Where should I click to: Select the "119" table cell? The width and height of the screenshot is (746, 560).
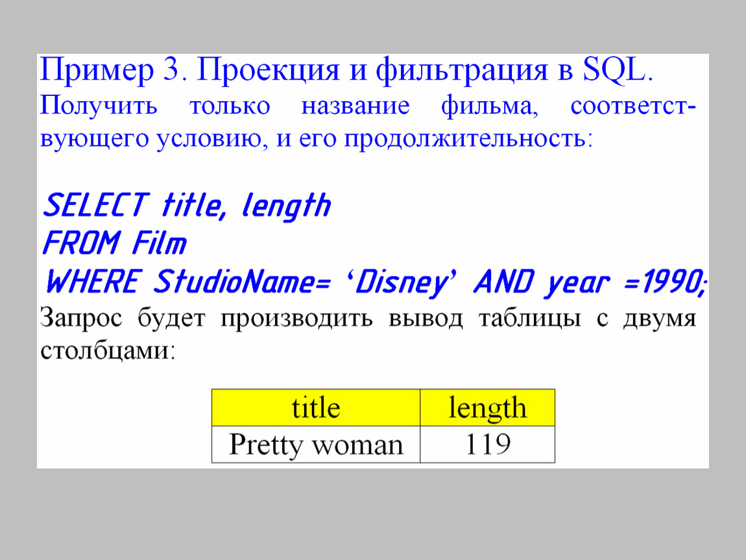487,445
